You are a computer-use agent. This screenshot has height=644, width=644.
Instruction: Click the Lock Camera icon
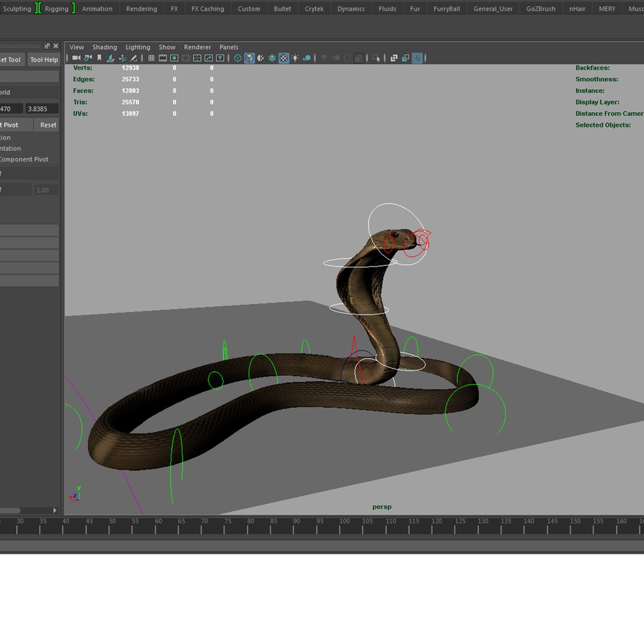pyautogui.click(x=88, y=58)
